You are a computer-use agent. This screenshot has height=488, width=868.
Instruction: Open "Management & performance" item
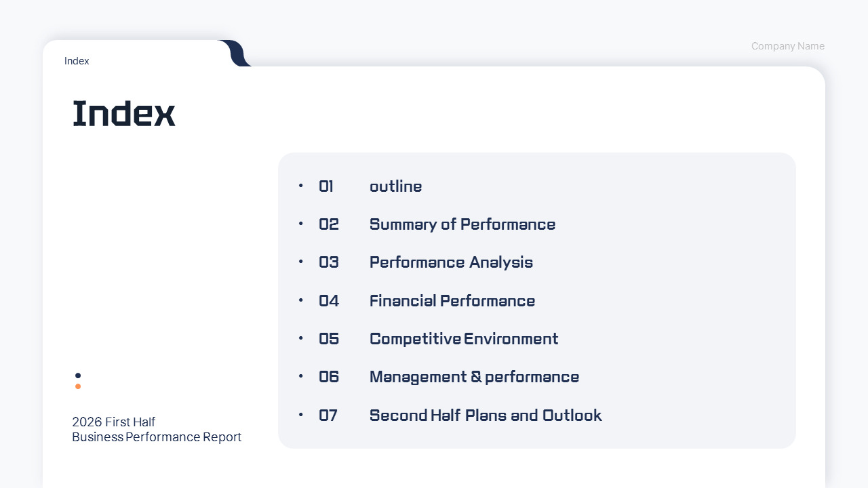click(474, 377)
